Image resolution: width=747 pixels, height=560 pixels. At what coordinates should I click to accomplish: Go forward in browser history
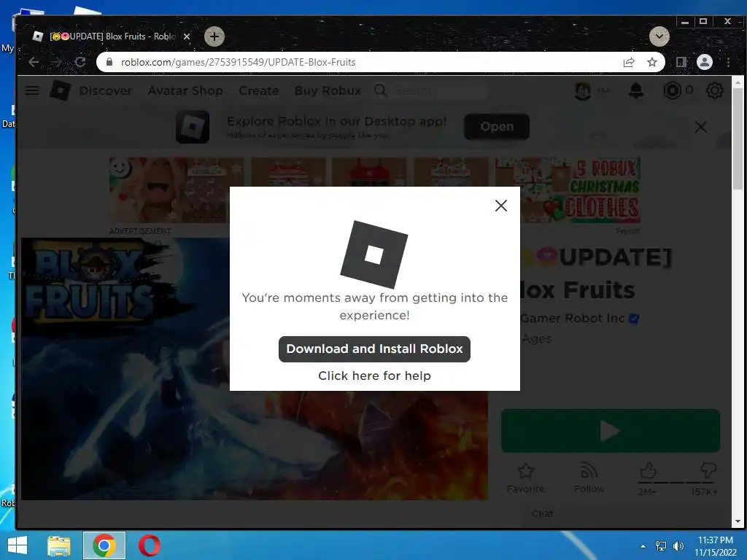(57, 62)
